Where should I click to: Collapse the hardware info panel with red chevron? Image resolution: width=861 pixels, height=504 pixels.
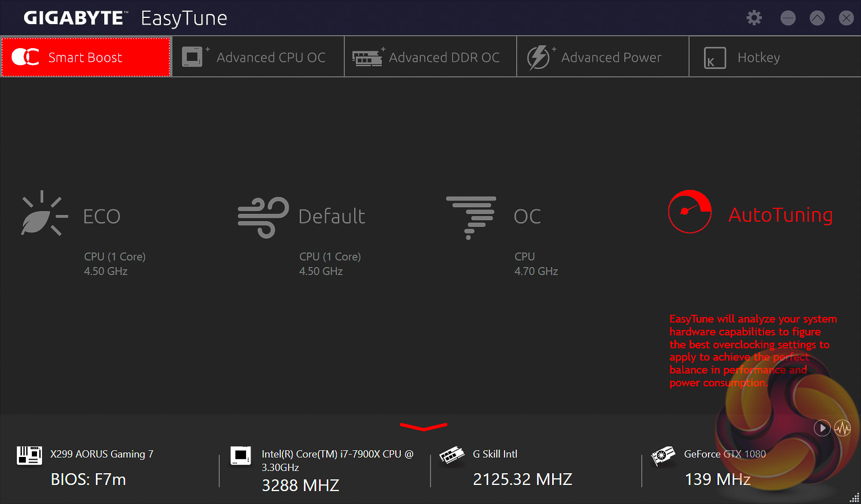[x=424, y=427]
